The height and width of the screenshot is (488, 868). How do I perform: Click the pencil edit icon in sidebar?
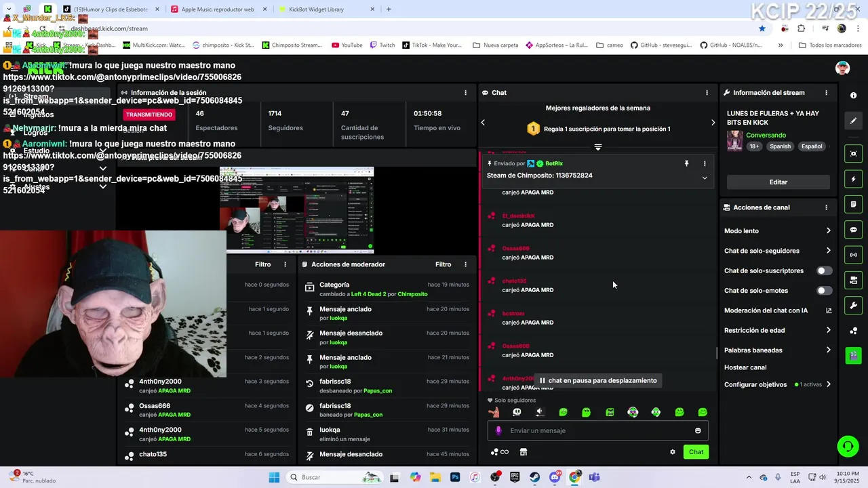click(x=854, y=121)
